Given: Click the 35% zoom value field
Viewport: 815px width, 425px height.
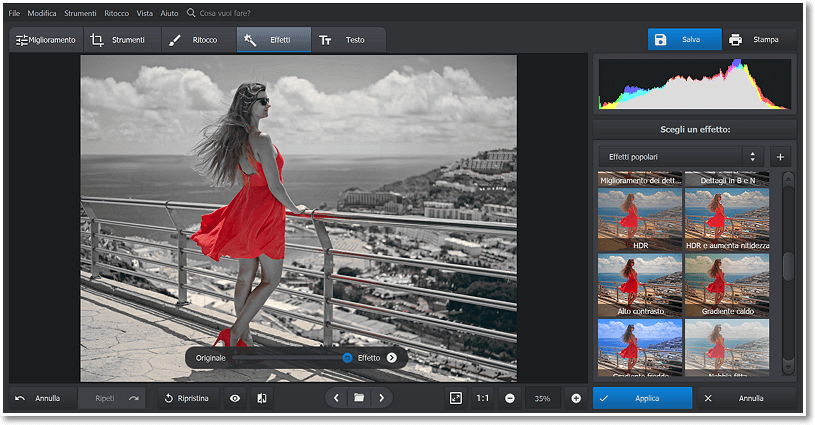Looking at the screenshot, I should (x=543, y=399).
